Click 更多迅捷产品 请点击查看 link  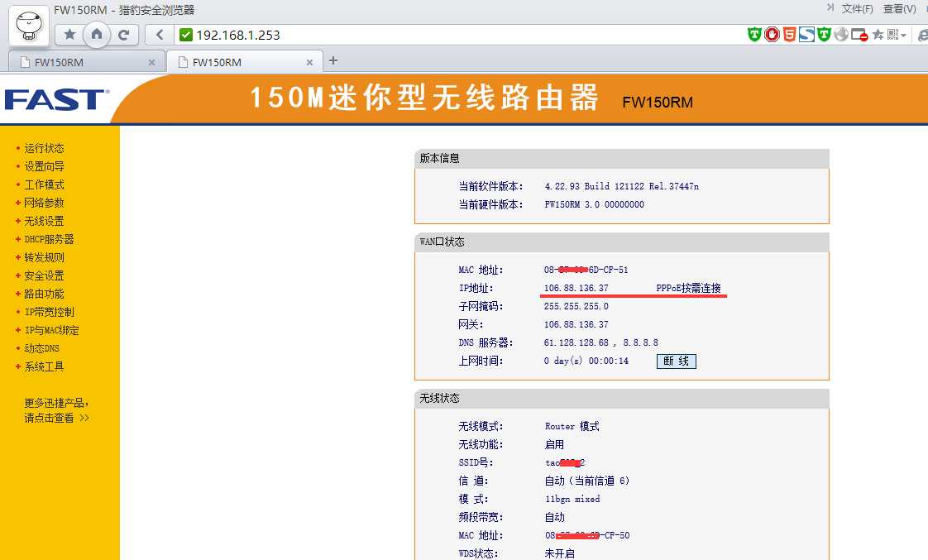coord(56,410)
